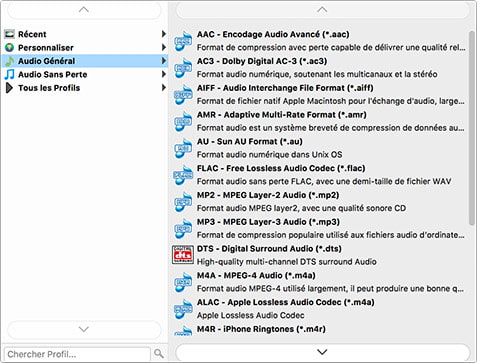Click the magnifier search icon
Image resolution: width=477 pixels, height=363 pixels.
pos(159,353)
